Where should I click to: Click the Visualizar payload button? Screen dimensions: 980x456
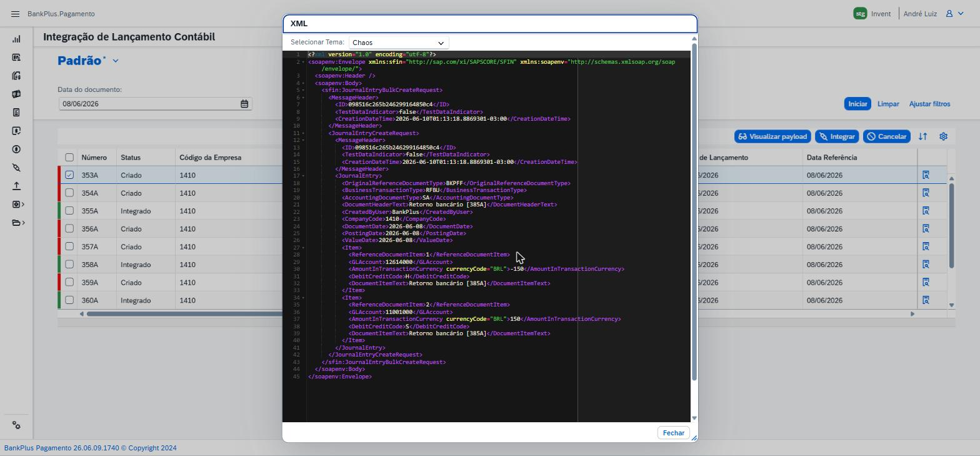[x=772, y=136]
